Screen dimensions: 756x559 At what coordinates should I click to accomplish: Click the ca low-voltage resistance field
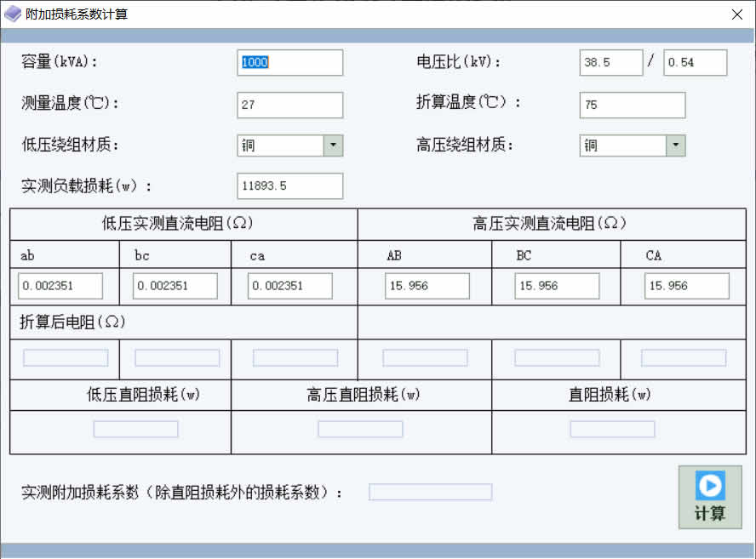289,286
